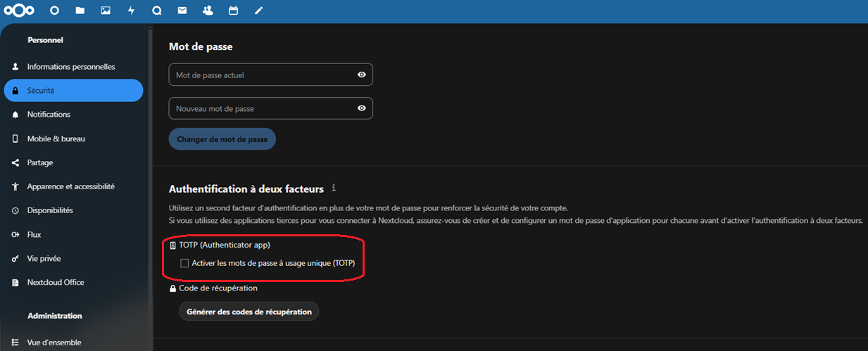Image resolution: width=868 pixels, height=351 pixels.
Task: Click the clock icon beside Disponibilités
Action: (x=15, y=210)
